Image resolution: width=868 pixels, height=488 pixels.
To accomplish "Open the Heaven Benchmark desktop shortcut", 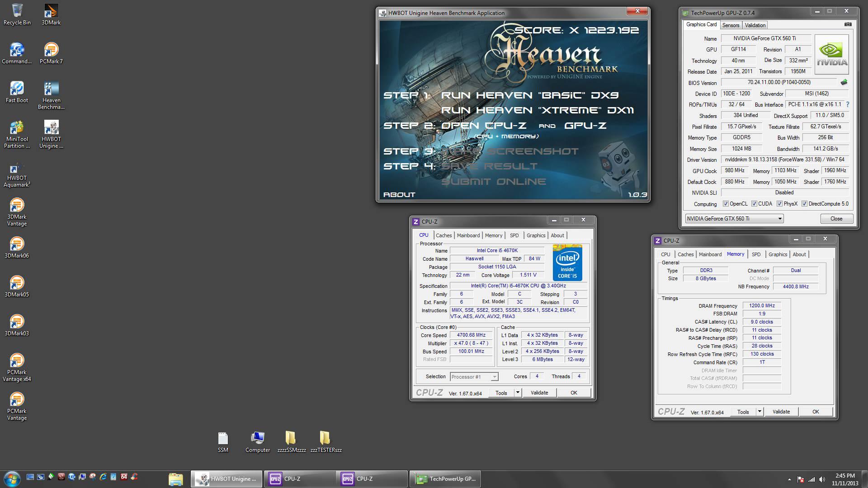I will tap(51, 95).
